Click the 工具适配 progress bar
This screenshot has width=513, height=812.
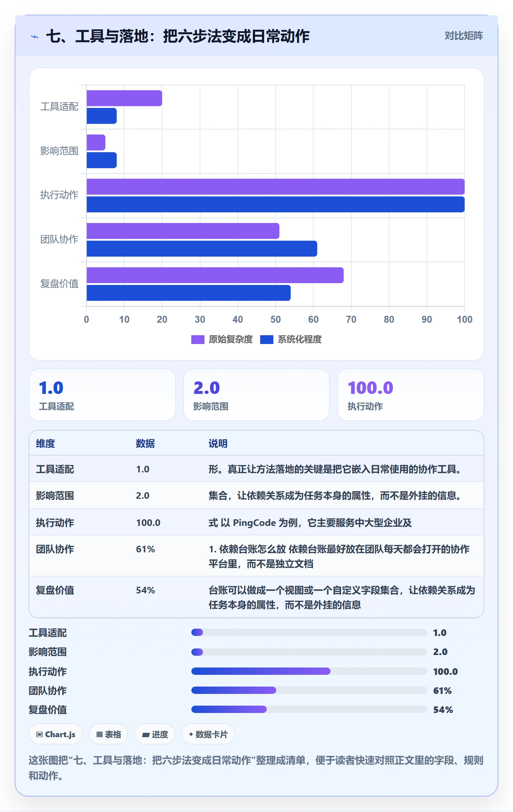[309, 632]
